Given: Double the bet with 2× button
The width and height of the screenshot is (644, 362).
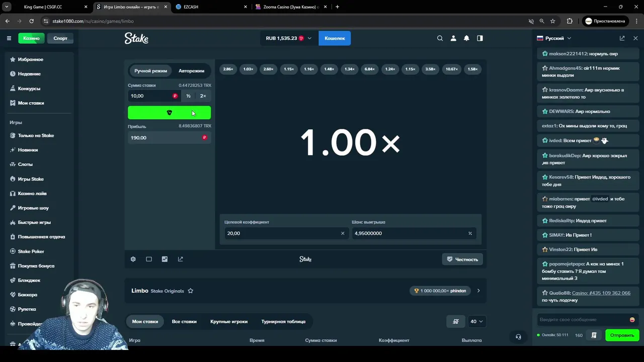Looking at the screenshot, I should tap(203, 96).
